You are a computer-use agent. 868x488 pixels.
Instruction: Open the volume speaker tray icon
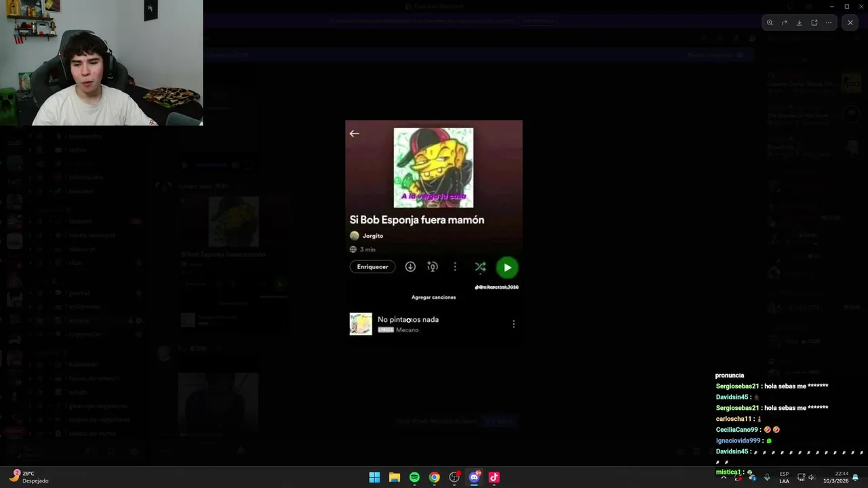pyautogui.click(x=811, y=477)
